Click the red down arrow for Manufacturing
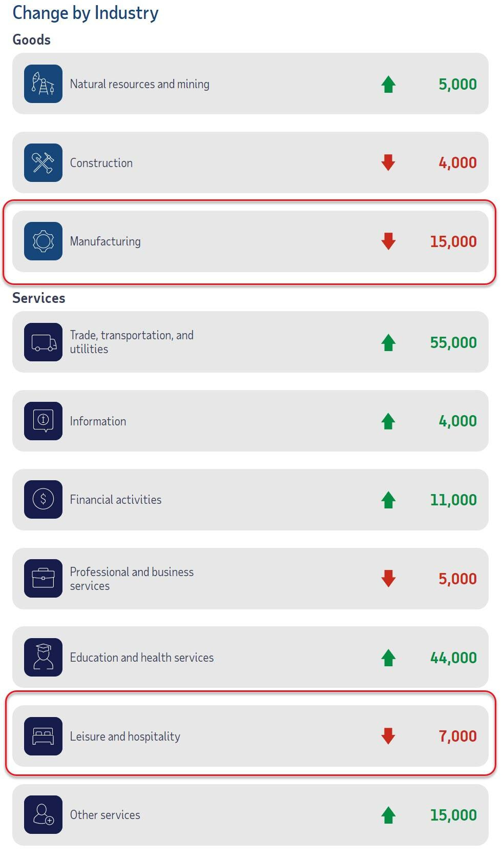Viewport: 504px width, 859px height. coord(388,241)
